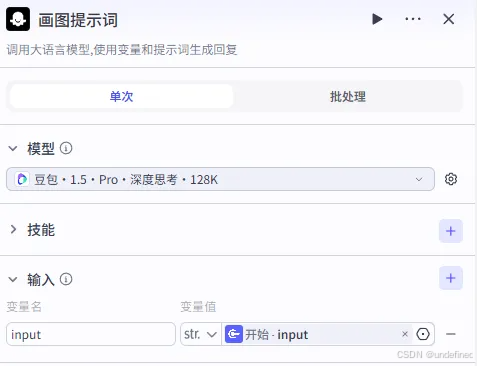Clear the 开始 · input variable value
The image size is (477, 366).
pos(405,334)
